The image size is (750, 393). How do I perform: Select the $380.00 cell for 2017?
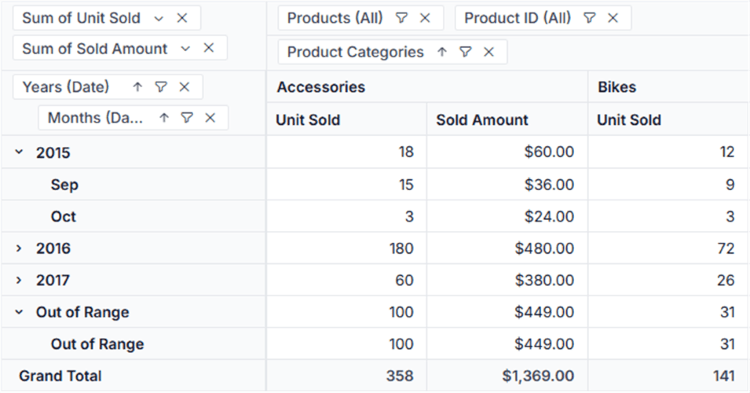click(x=507, y=280)
